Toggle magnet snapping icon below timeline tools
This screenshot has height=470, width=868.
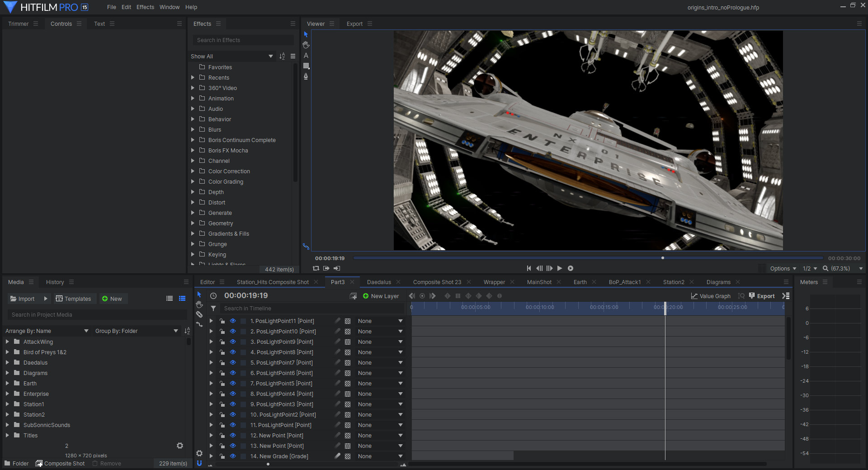(199, 463)
